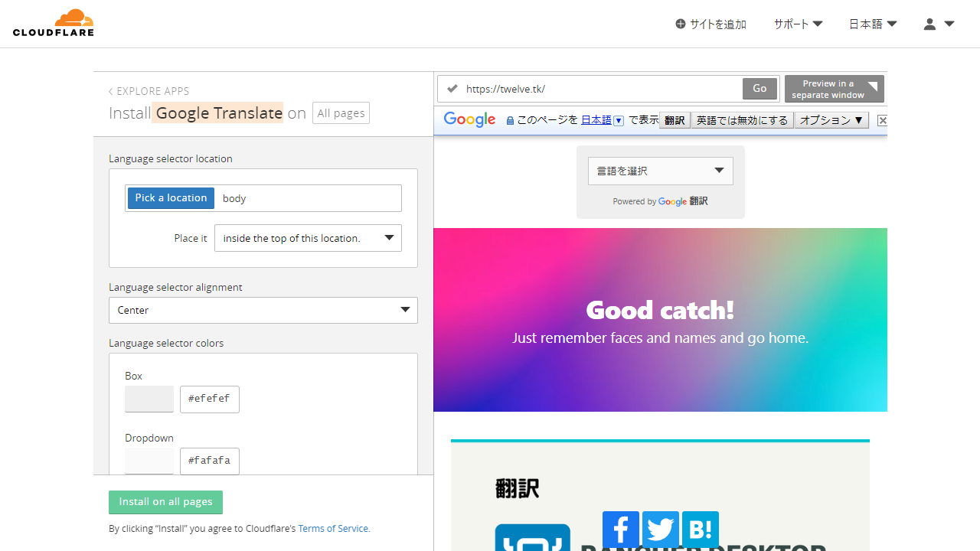Screen dimensions: 980x551
Task: Click the Cloudflare logo
Action: pos(54,23)
